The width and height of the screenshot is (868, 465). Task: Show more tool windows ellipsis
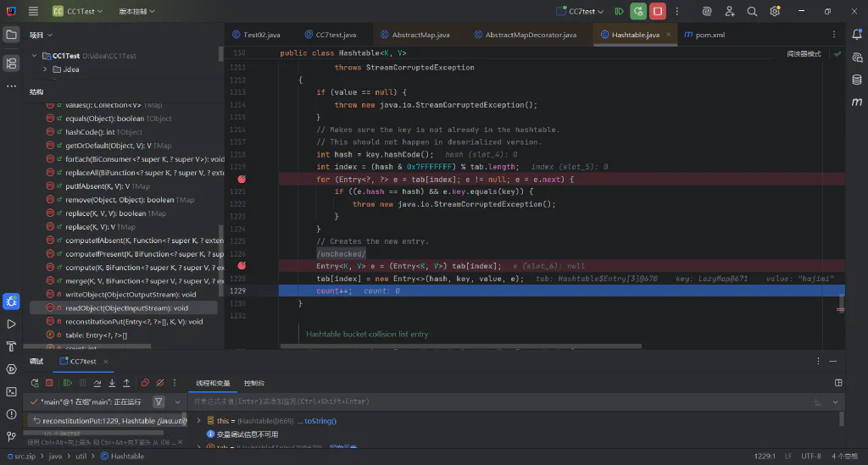[11, 86]
